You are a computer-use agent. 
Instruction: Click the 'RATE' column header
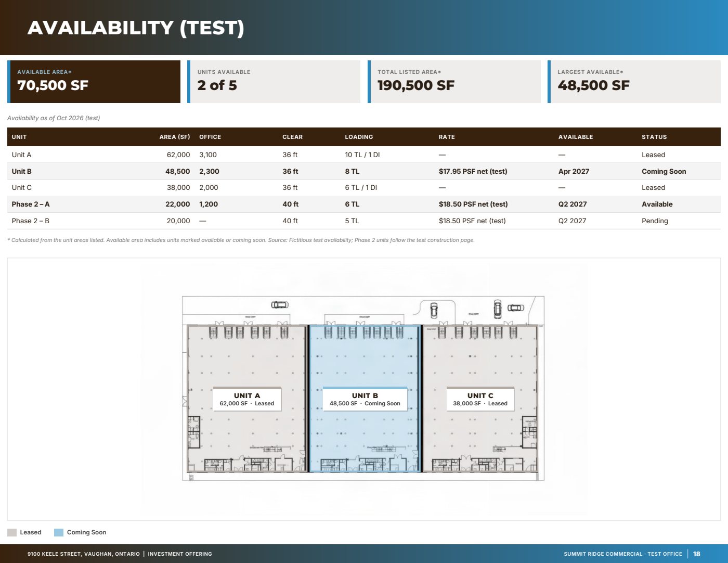(447, 137)
